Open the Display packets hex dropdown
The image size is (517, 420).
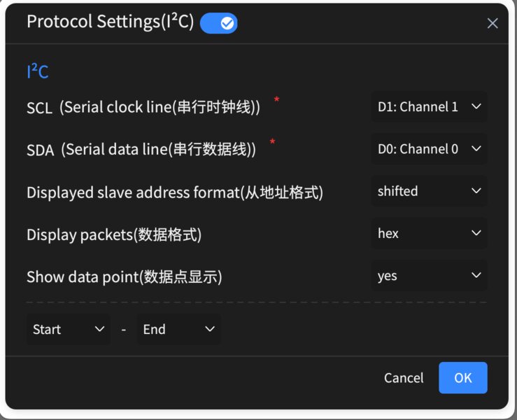pyautogui.click(x=429, y=233)
